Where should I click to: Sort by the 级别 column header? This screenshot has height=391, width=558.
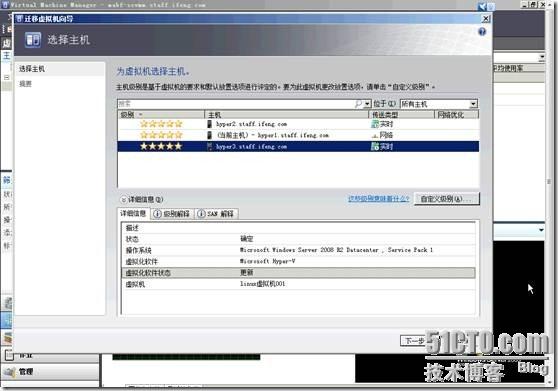click(161, 115)
